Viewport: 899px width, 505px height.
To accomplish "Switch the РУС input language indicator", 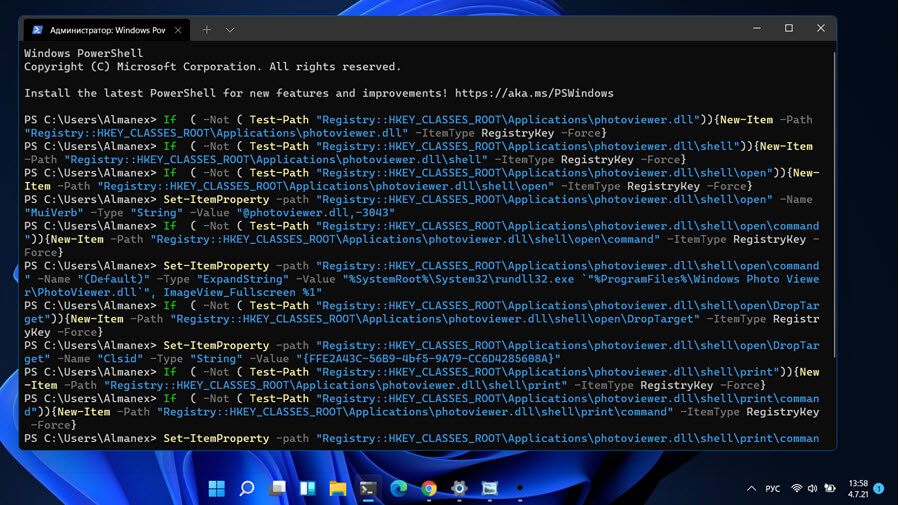I will 773,489.
